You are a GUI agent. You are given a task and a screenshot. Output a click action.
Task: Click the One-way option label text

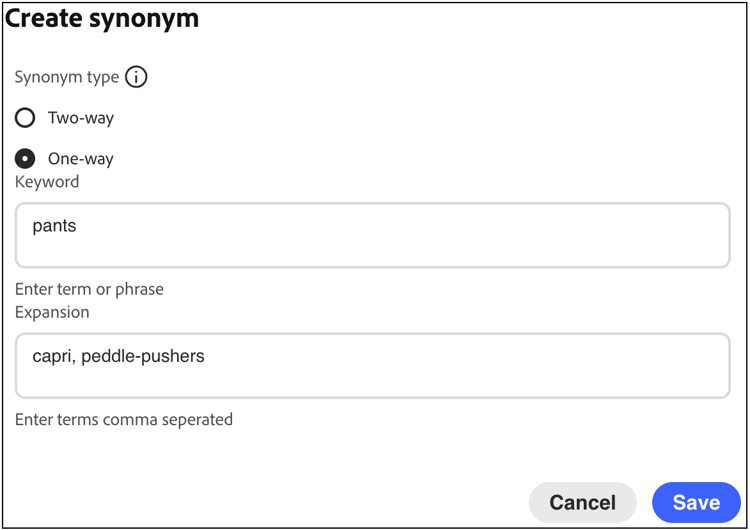coord(81,158)
